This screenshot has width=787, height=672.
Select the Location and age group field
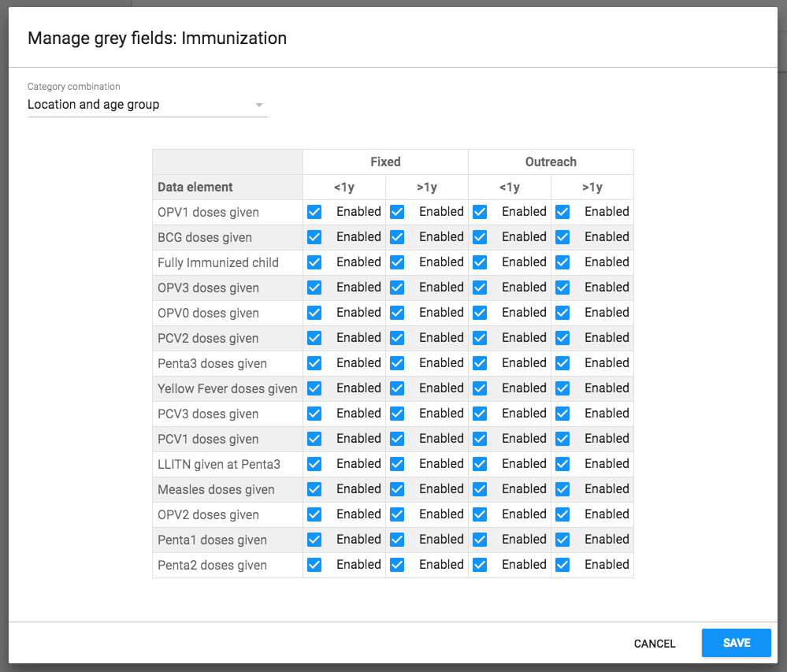(x=147, y=105)
